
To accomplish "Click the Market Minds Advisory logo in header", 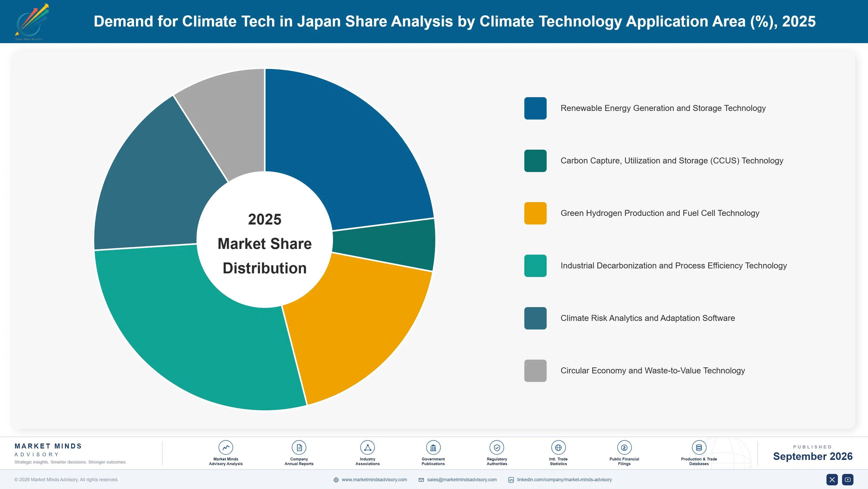I will click(32, 22).
